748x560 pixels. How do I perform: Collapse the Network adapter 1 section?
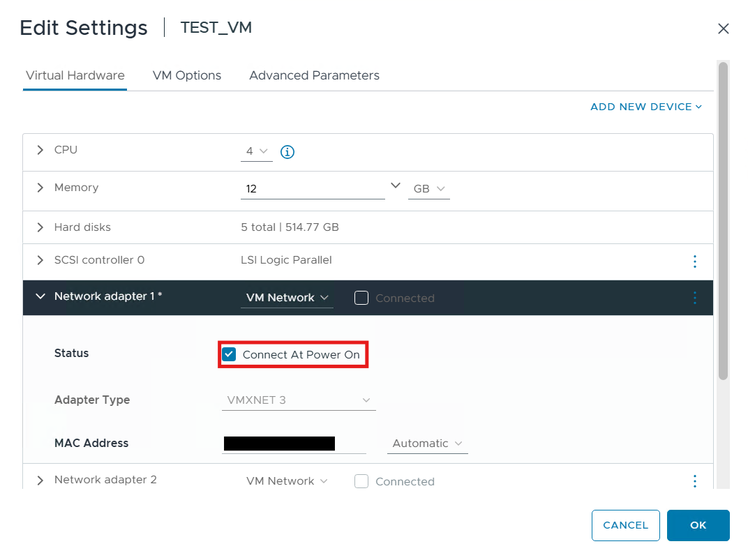(40, 296)
